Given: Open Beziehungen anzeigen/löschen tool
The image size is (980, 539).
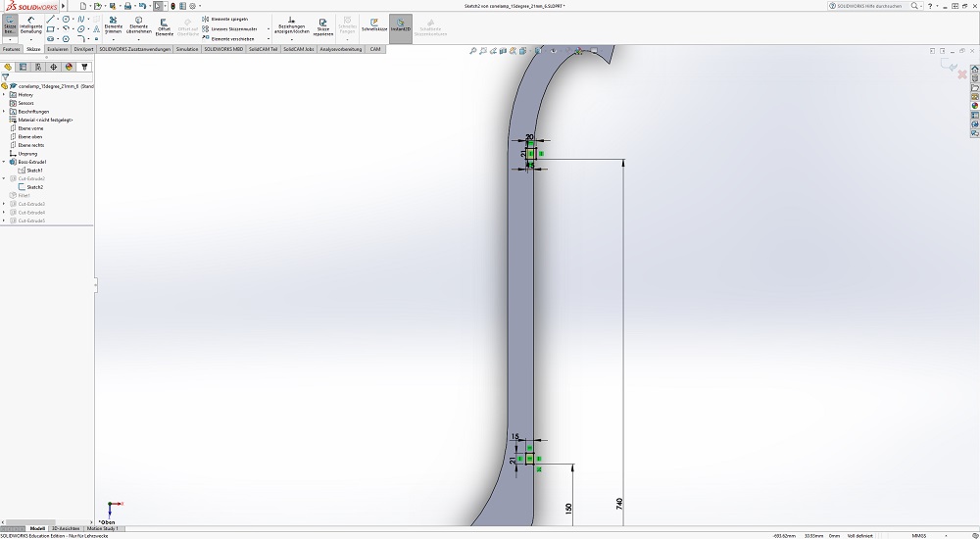Looking at the screenshot, I should click(x=291, y=25).
